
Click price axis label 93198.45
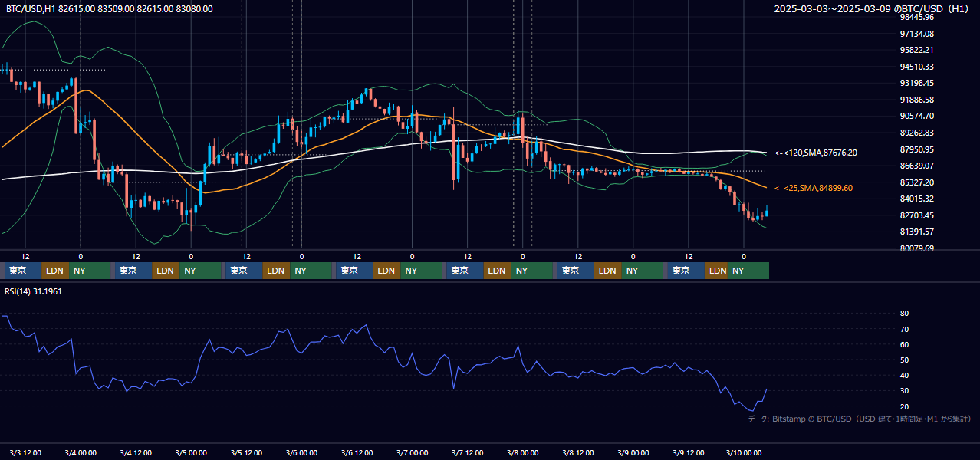pyautogui.click(x=916, y=83)
